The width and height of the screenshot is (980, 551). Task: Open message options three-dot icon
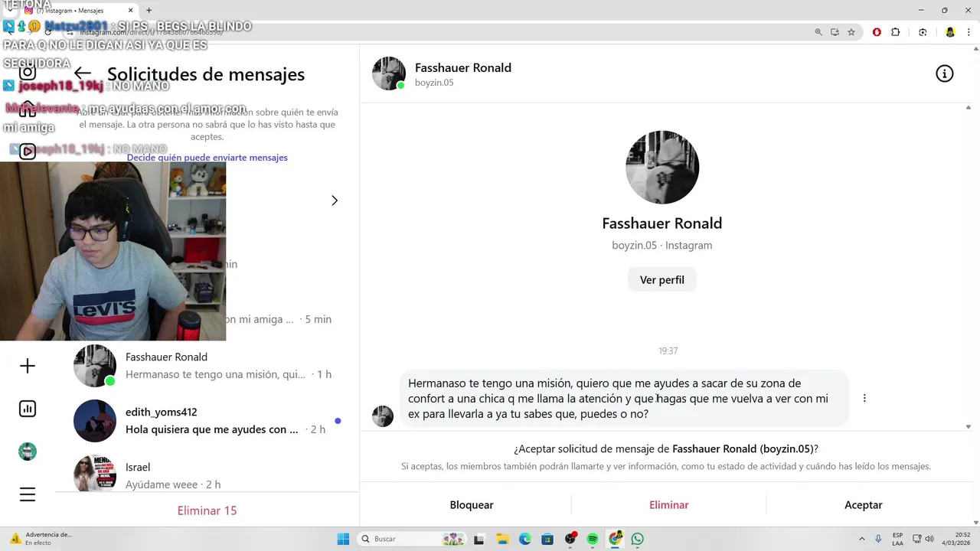click(864, 398)
